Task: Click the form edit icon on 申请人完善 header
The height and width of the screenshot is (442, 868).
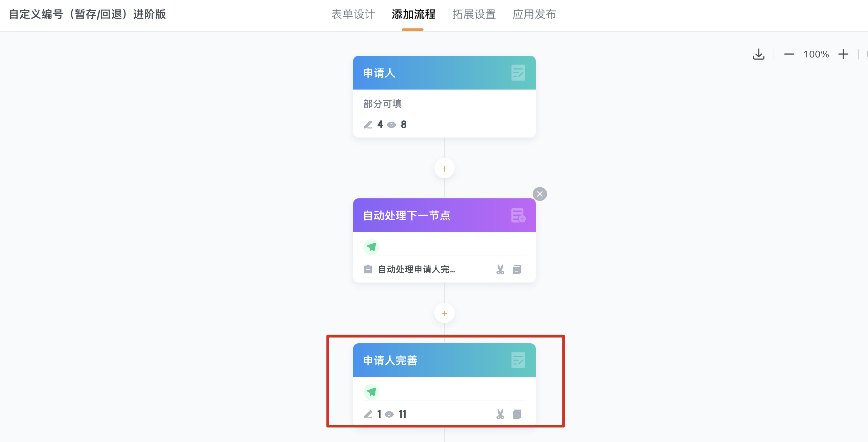Action: click(x=518, y=360)
